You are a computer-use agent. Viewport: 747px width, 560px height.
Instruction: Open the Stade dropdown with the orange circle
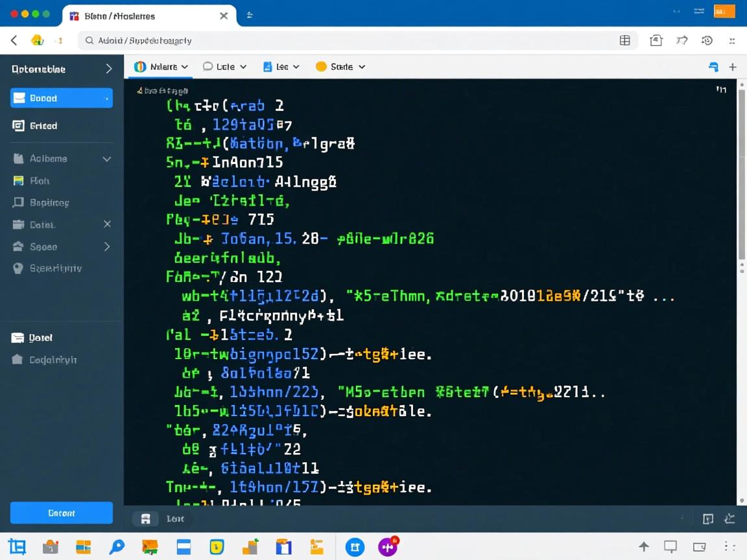pyautogui.click(x=340, y=67)
